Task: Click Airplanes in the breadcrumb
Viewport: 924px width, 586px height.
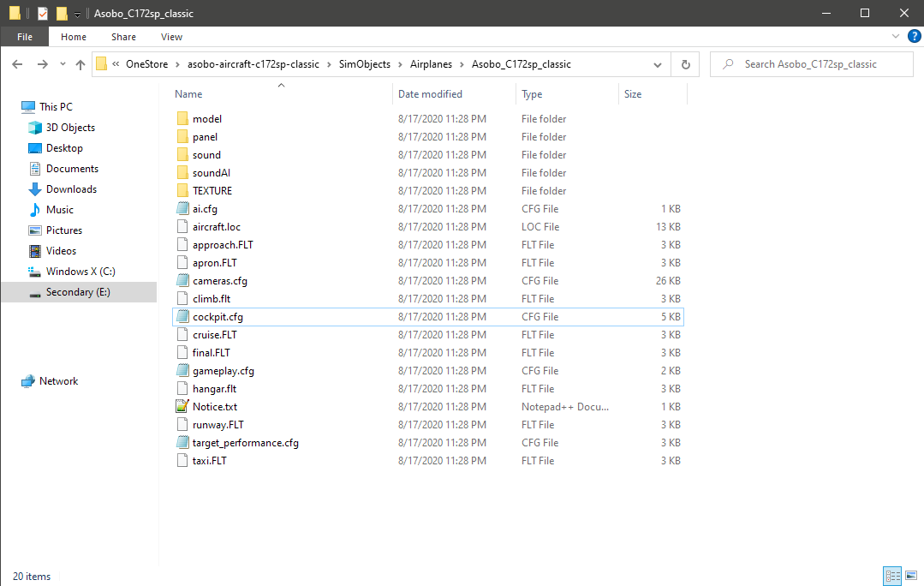Action: [x=432, y=64]
